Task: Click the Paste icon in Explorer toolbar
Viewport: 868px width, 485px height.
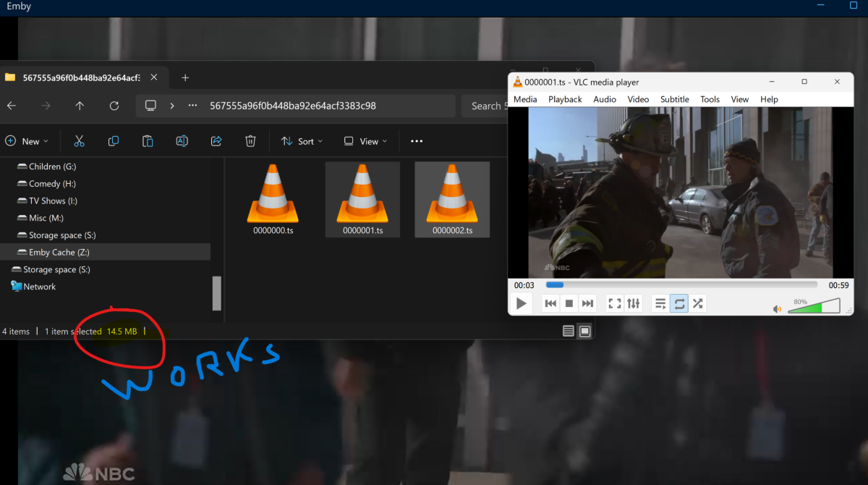Action: tap(148, 141)
